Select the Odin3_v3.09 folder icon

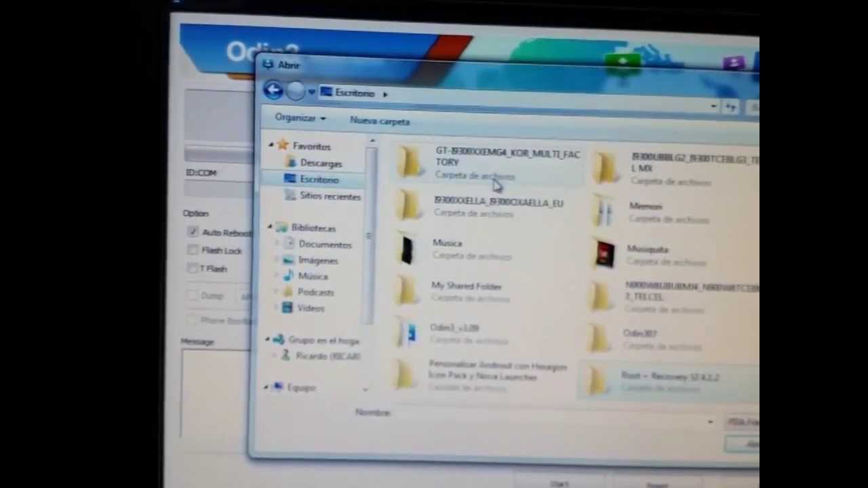408,333
